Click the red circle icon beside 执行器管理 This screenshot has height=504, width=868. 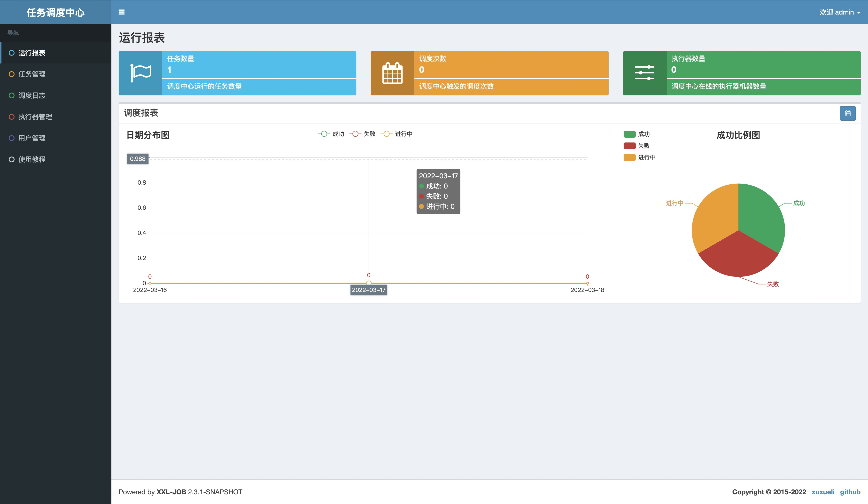coord(12,117)
